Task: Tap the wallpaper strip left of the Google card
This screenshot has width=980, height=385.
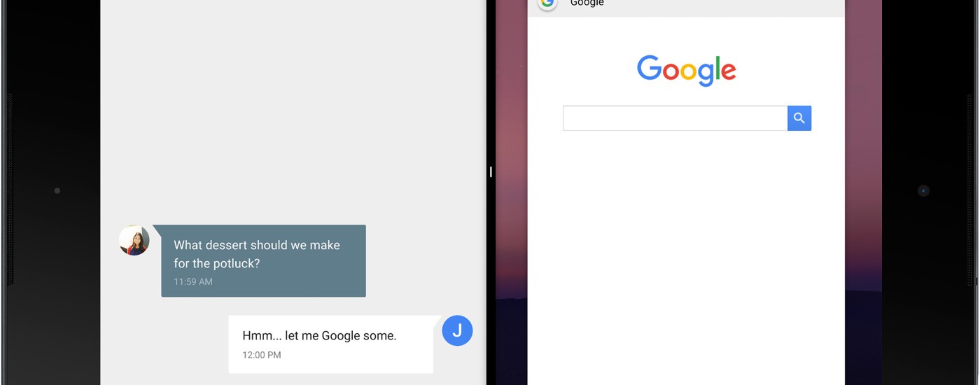Action: click(512, 192)
